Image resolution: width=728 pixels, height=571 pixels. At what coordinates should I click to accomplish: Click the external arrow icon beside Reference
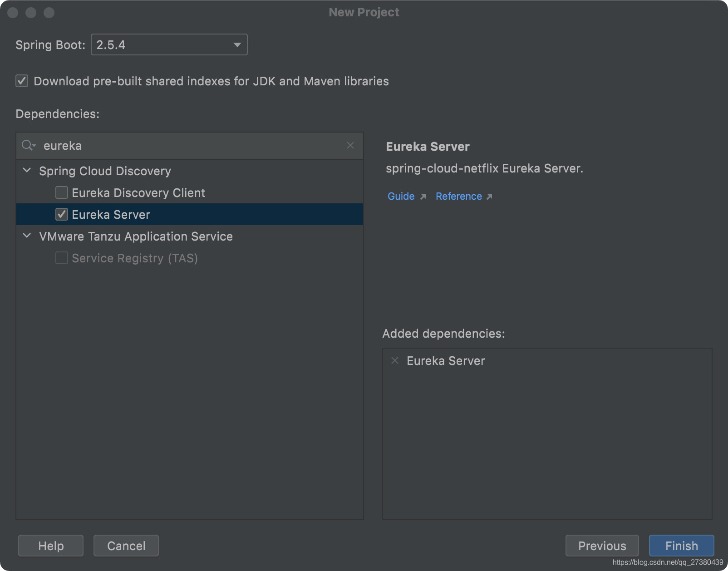pyautogui.click(x=489, y=197)
